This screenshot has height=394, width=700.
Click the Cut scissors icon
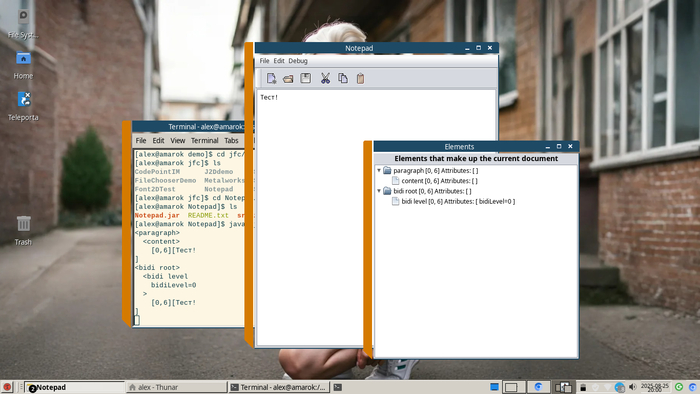[x=325, y=79]
